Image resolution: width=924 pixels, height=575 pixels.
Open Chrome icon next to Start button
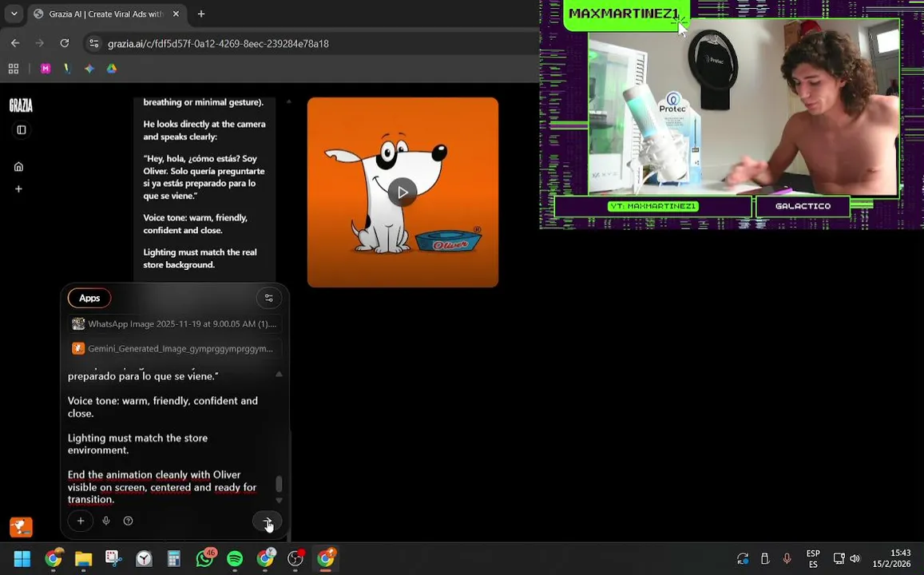click(x=54, y=558)
